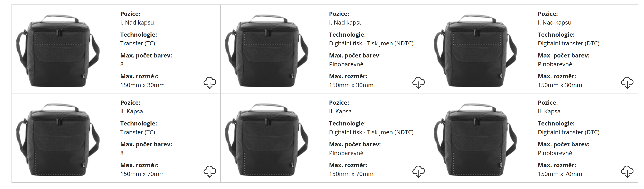Select Plnobarevně text in NDTC Nad kapsu card

tap(346, 64)
